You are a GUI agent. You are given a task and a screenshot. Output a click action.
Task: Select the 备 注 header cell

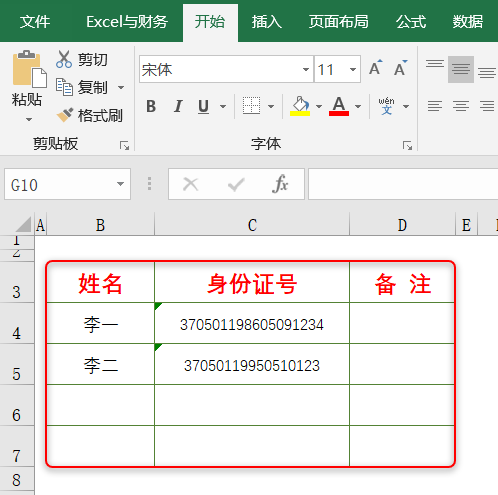402,283
